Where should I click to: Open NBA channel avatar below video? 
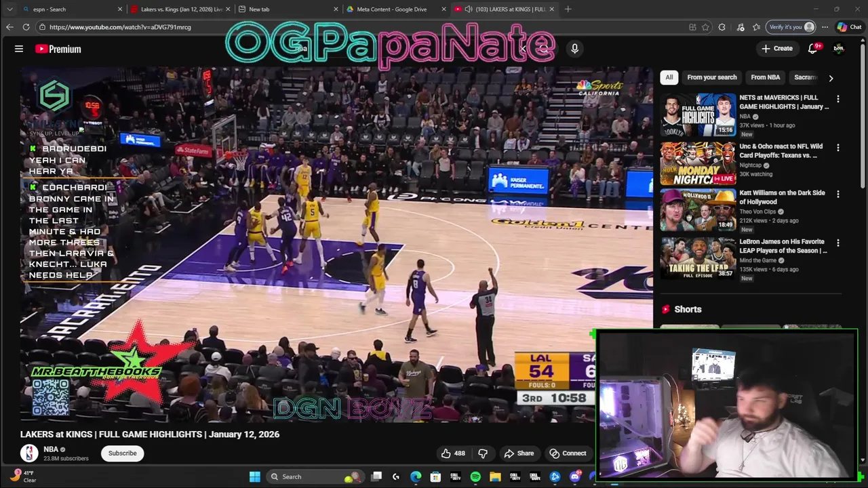tap(29, 453)
